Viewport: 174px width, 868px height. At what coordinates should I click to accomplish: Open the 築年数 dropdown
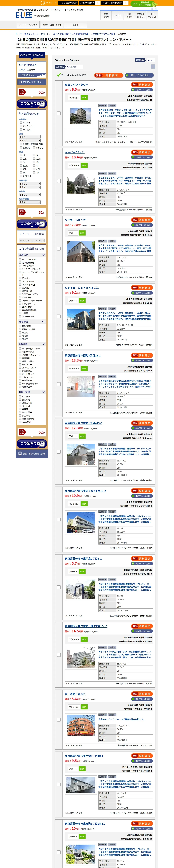pos(30,194)
